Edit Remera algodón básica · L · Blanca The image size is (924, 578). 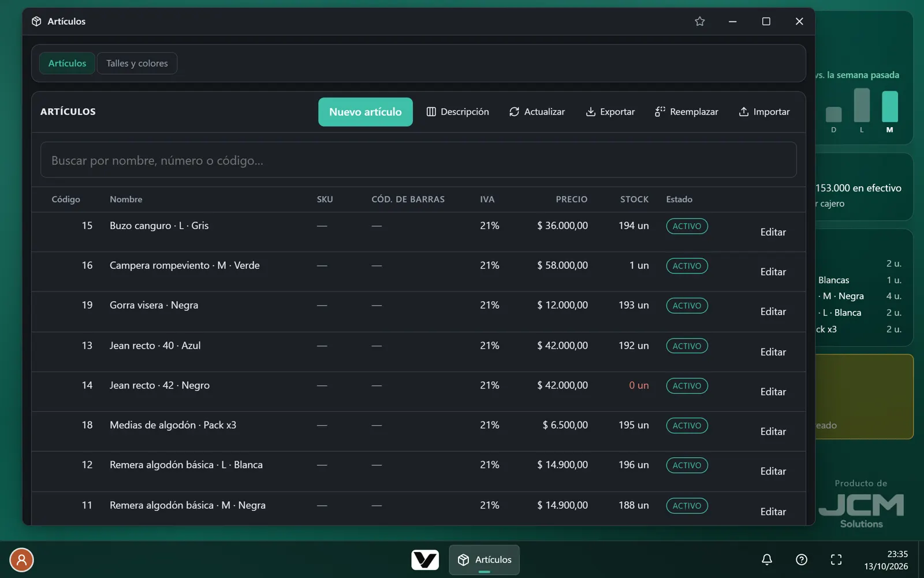(x=773, y=472)
